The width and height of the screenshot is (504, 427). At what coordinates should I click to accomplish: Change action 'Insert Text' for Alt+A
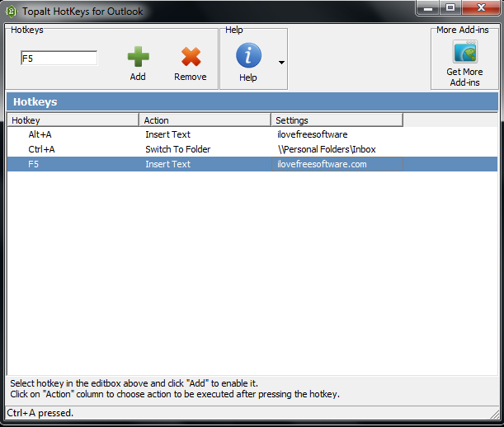point(167,134)
